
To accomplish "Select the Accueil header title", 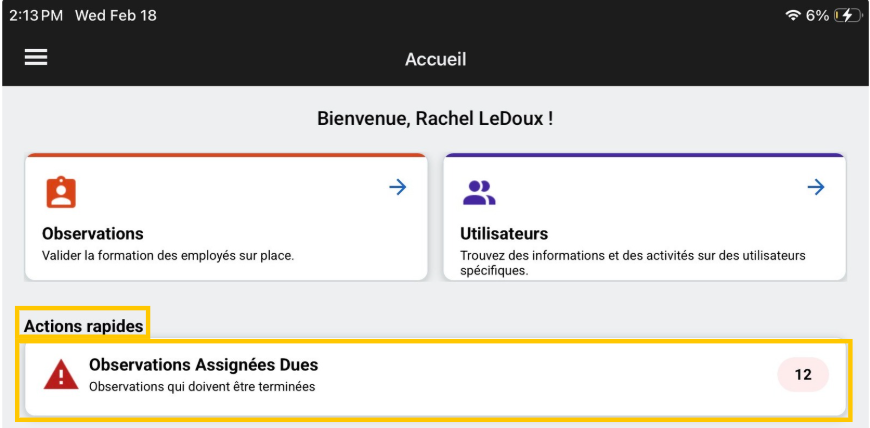I will coord(435,59).
